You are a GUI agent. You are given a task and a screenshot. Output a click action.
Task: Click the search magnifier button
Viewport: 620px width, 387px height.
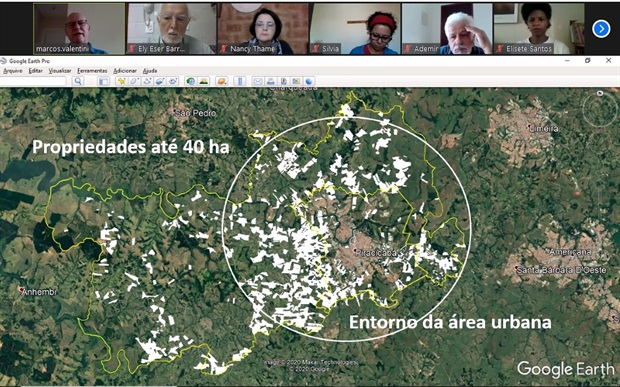click(x=78, y=81)
